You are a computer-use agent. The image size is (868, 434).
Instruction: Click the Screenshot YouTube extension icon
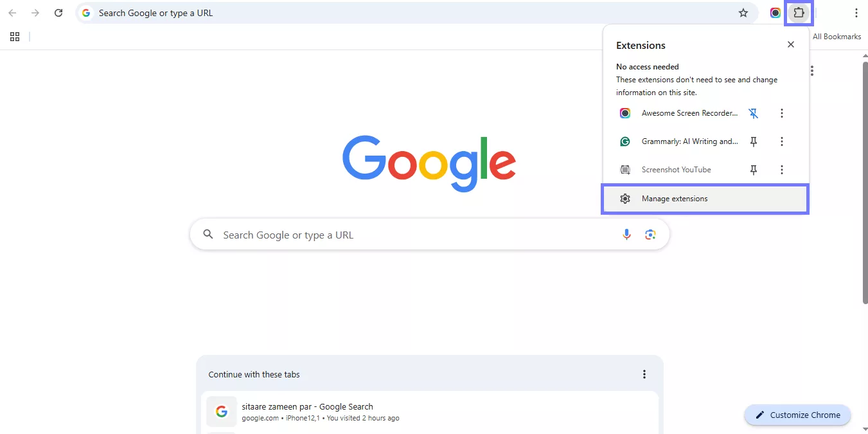tap(624, 169)
